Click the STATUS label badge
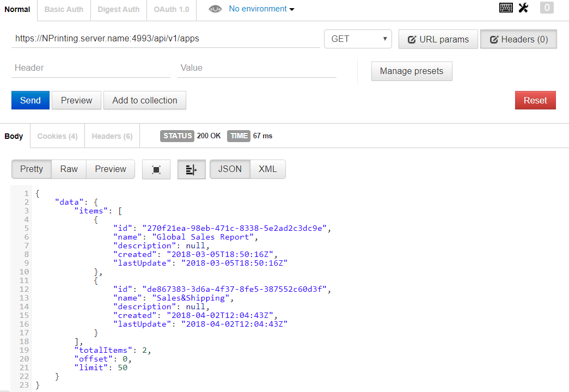 (177, 136)
